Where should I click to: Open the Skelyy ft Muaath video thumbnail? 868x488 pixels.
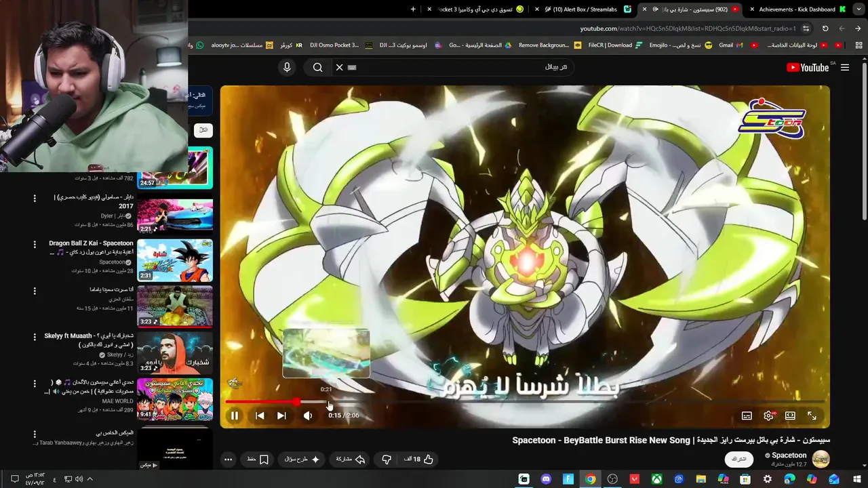click(x=175, y=352)
